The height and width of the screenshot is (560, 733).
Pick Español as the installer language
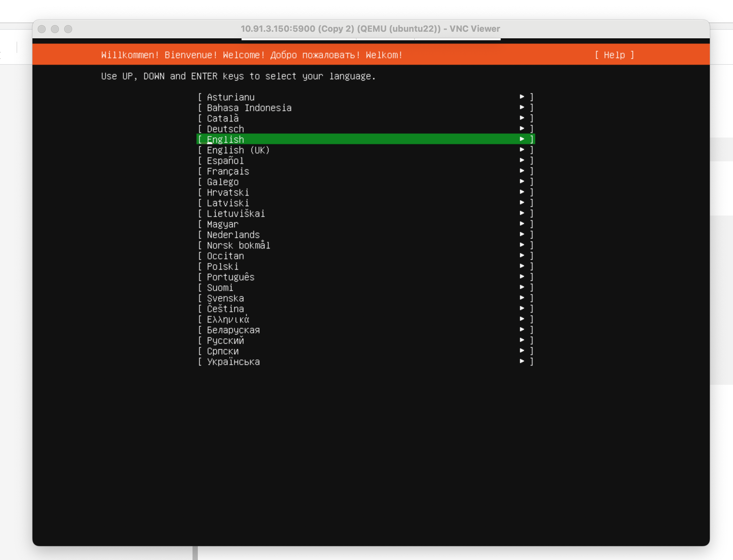point(226,161)
